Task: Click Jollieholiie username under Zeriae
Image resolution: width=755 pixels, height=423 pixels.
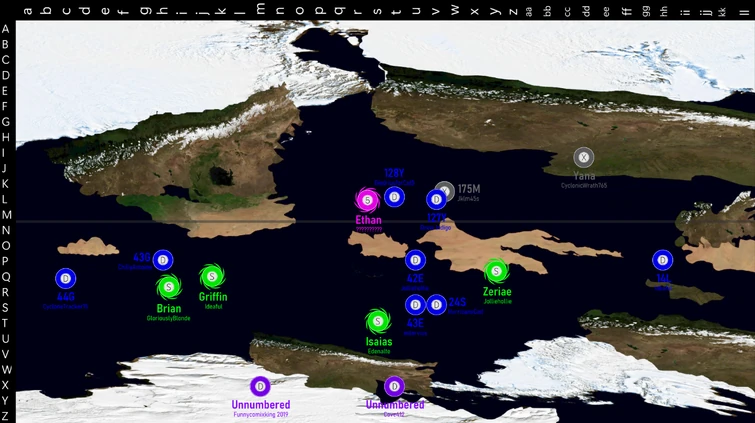Action: coord(497,302)
